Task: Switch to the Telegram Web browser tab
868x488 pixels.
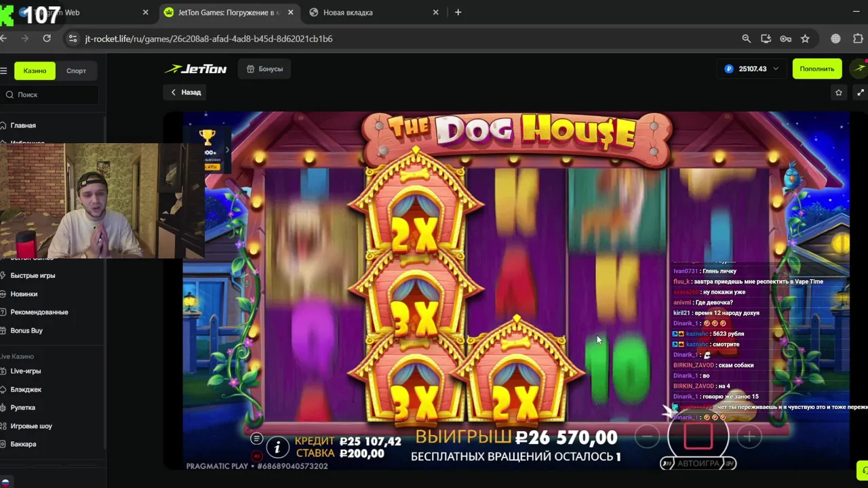Action: pyautogui.click(x=75, y=12)
